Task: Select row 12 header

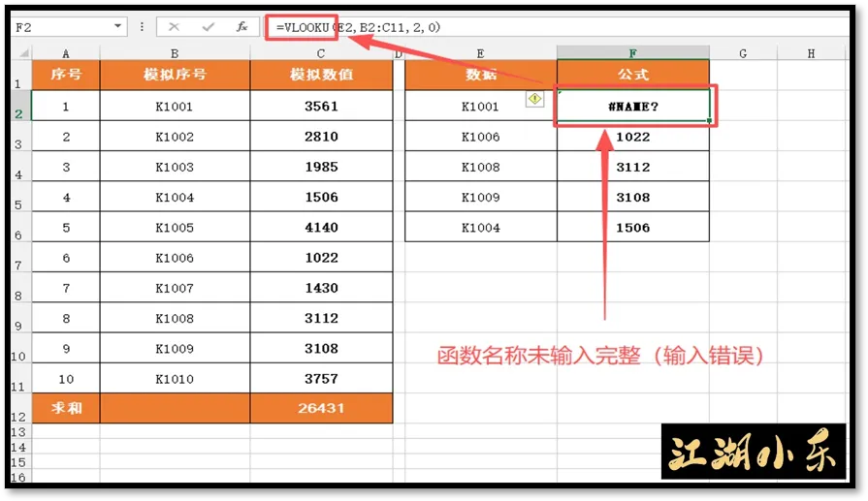Action: tap(20, 408)
